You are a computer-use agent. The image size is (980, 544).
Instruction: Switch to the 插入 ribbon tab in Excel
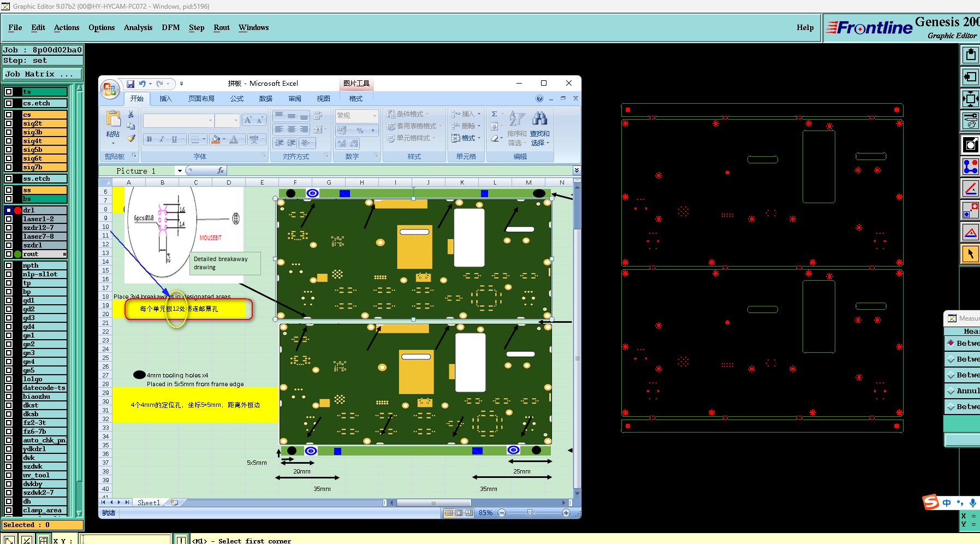pyautogui.click(x=165, y=99)
